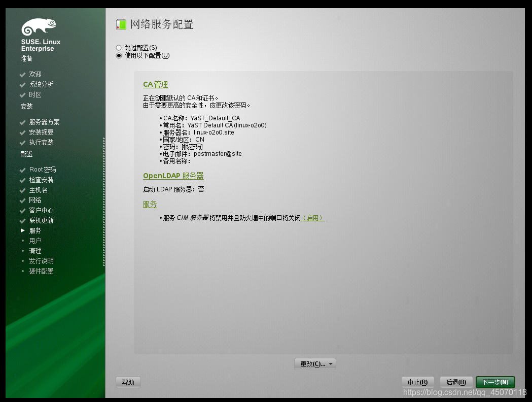
Task: Click the 配置 section heading in sidebar
Action: pyautogui.click(x=26, y=154)
